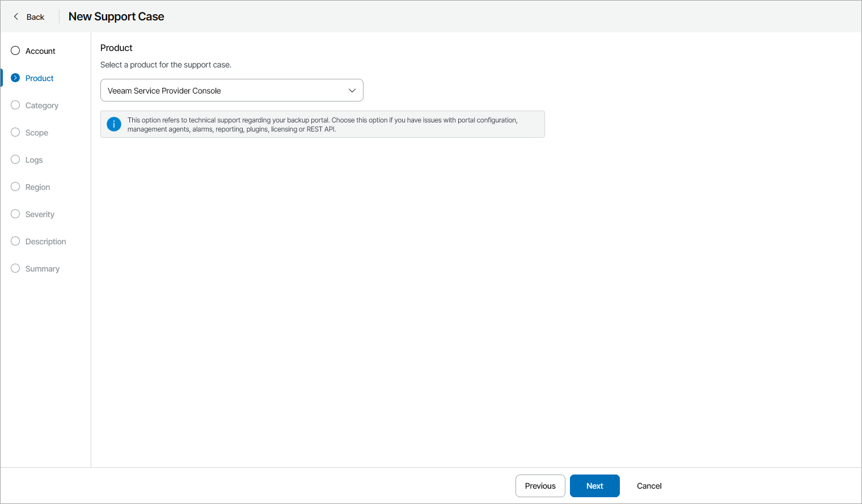Select the Scope step circle

15,133
